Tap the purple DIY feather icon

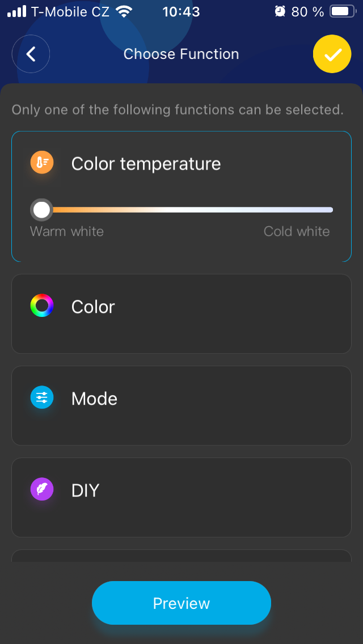(42, 490)
